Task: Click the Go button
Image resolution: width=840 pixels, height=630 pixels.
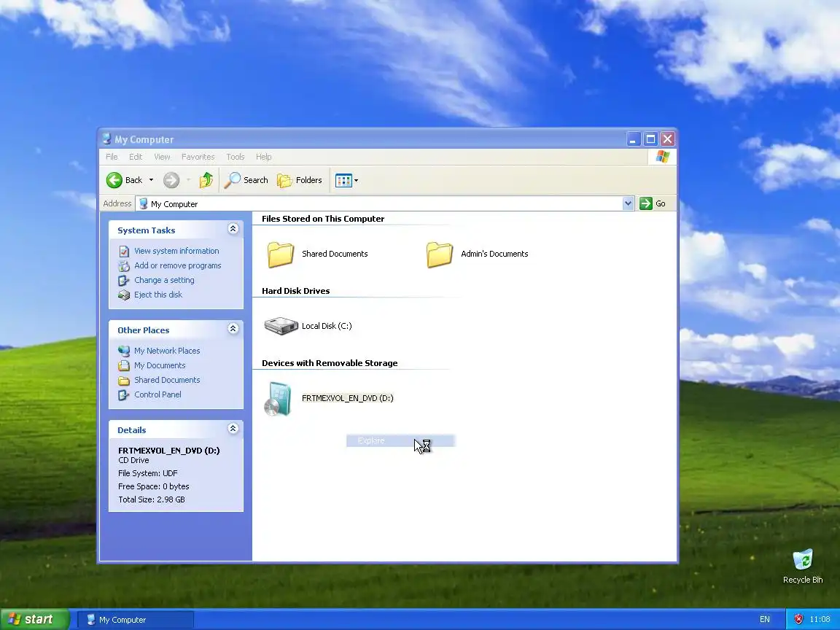Action: [653, 203]
